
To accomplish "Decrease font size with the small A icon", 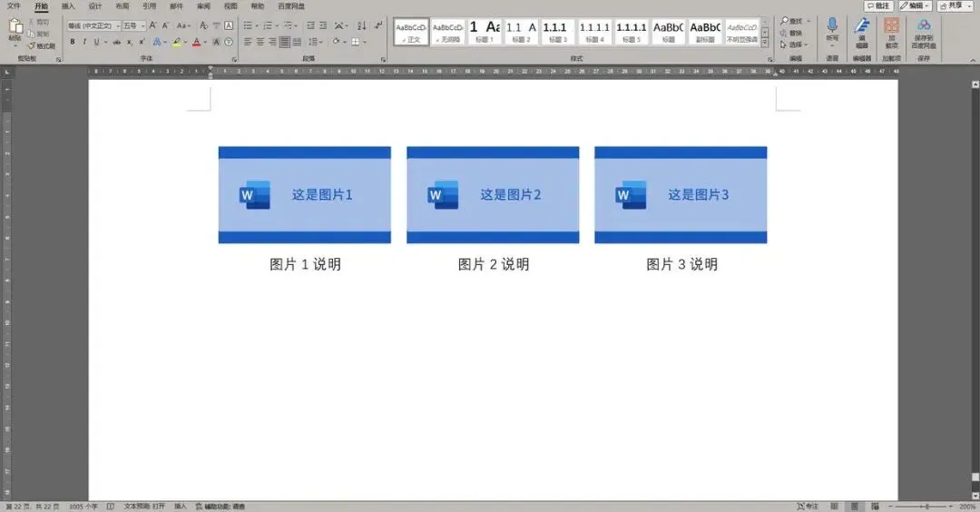I will (166, 25).
